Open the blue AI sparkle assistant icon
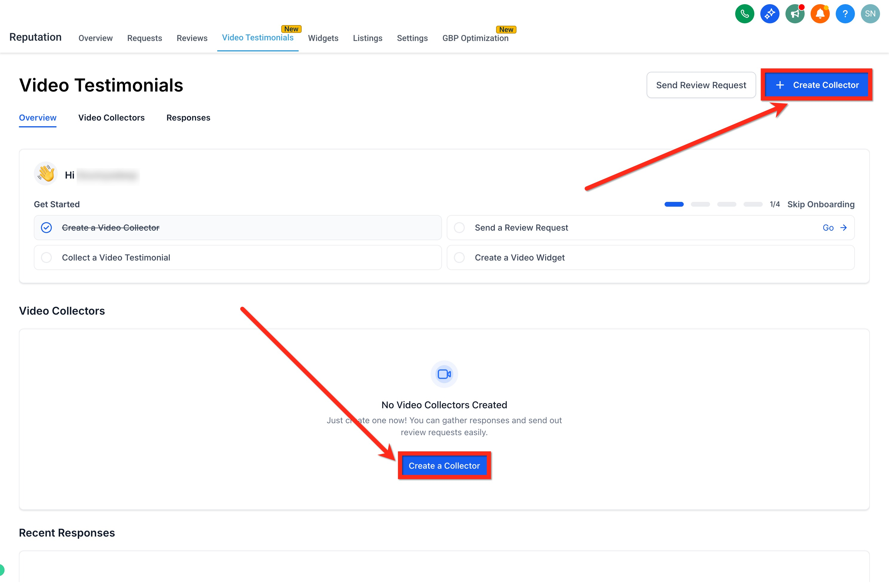The height and width of the screenshot is (588, 889). (x=769, y=14)
